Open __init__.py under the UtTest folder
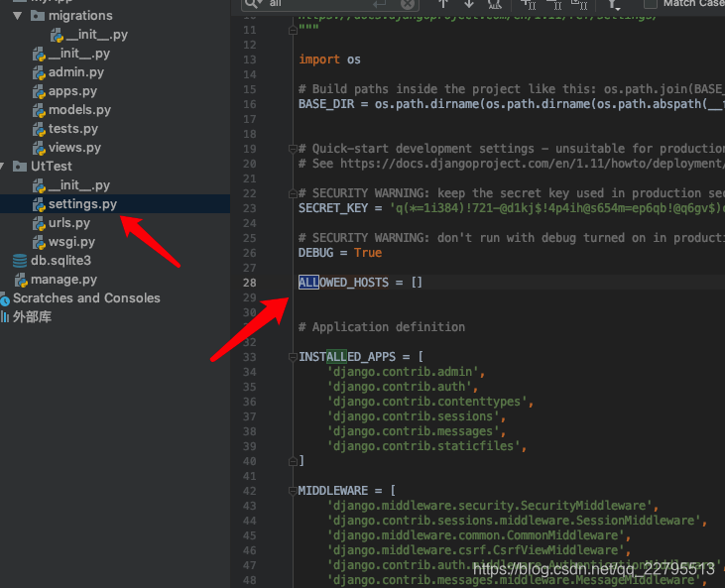725x588 pixels. tap(78, 184)
